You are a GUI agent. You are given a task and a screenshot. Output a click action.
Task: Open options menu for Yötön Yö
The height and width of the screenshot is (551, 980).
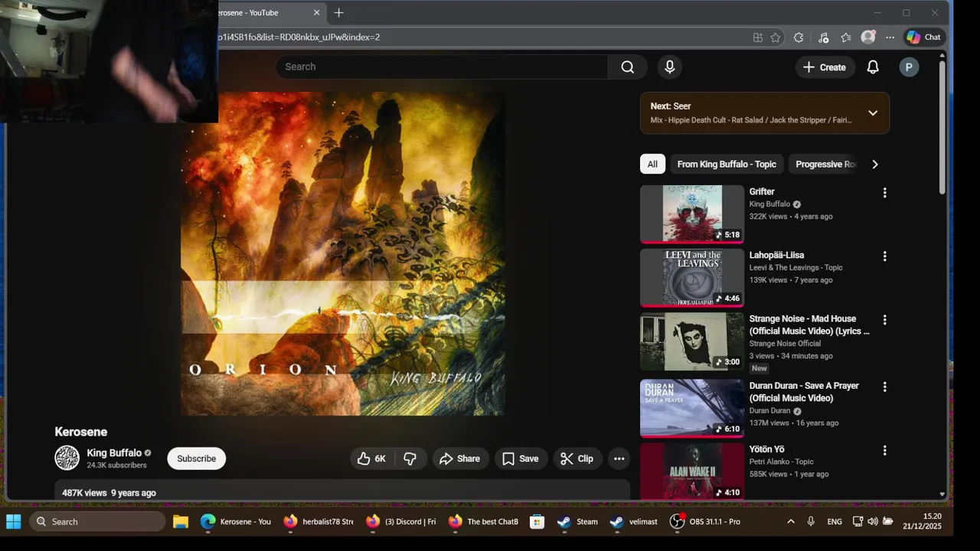point(884,451)
